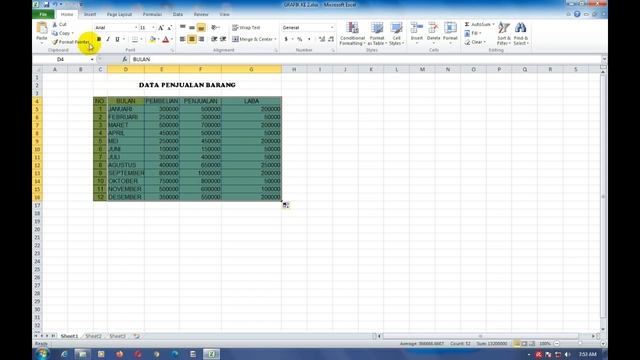Viewport: 640px width, 360px height.
Task: Toggle Underline formatting
Action: pos(117,39)
